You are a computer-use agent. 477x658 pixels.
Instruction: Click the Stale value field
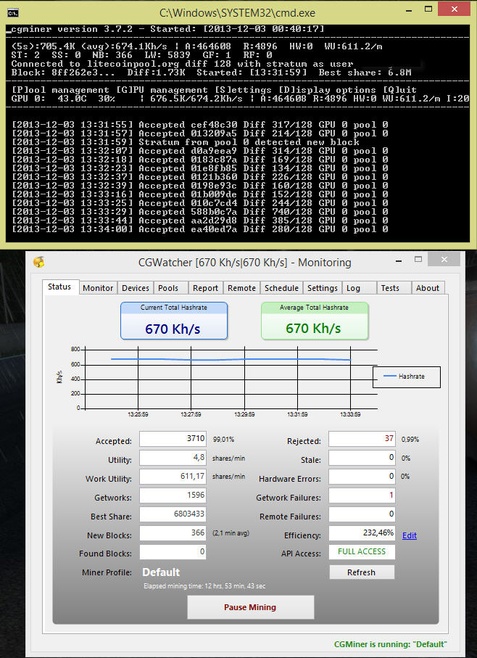[362, 458]
